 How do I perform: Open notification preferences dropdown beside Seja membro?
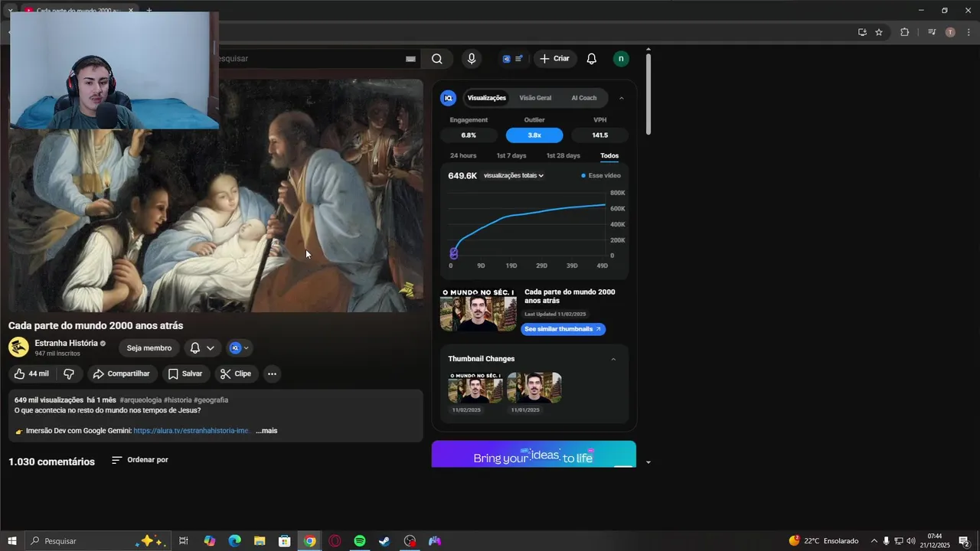pos(203,348)
